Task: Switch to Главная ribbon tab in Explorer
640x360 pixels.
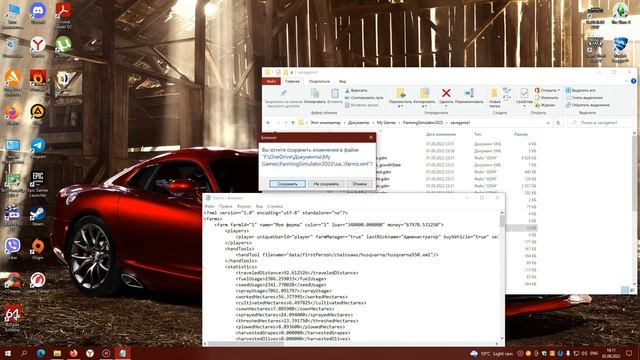Action: [292, 81]
